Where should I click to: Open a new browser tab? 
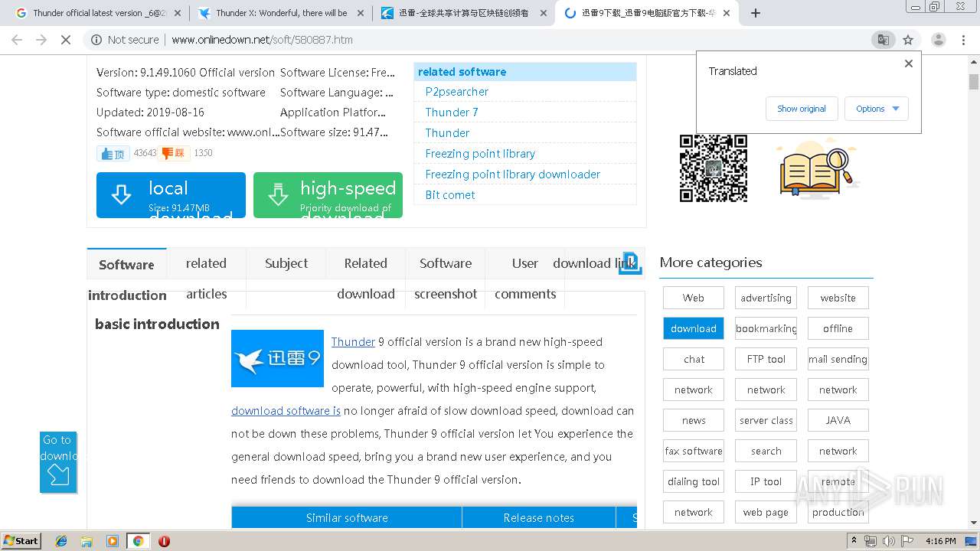coord(756,13)
